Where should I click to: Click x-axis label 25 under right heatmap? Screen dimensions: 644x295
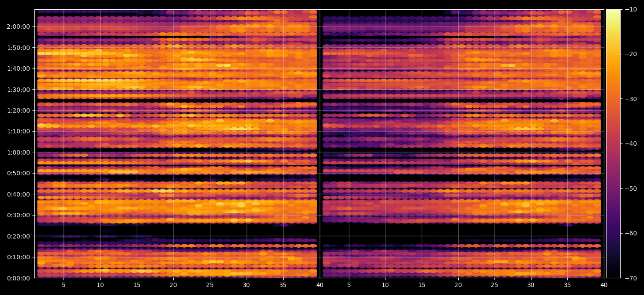point(495,285)
